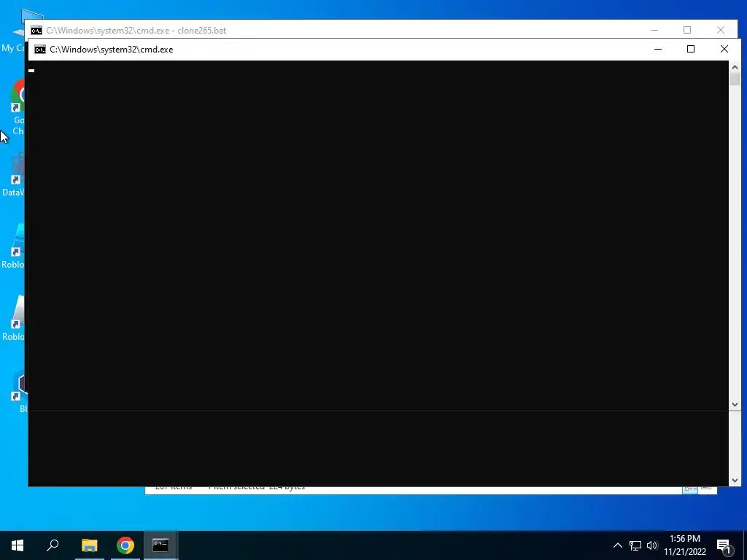The width and height of the screenshot is (747, 560).
Task: Click the black console text area
Action: pyautogui.click(x=379, y=273)
